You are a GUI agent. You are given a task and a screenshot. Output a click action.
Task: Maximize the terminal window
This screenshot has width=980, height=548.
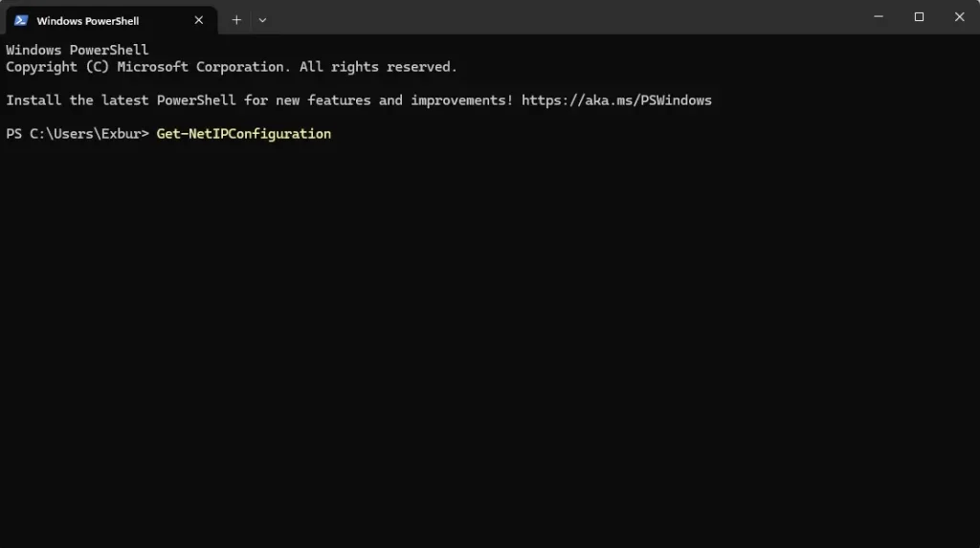point(919,16)
